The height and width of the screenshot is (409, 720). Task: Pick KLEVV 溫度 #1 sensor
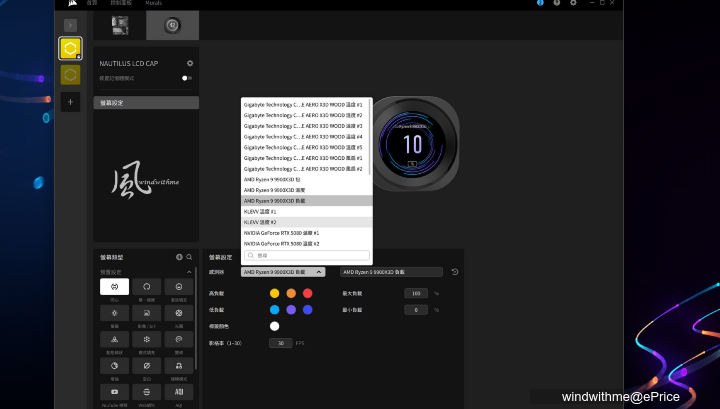coord(306,212)
